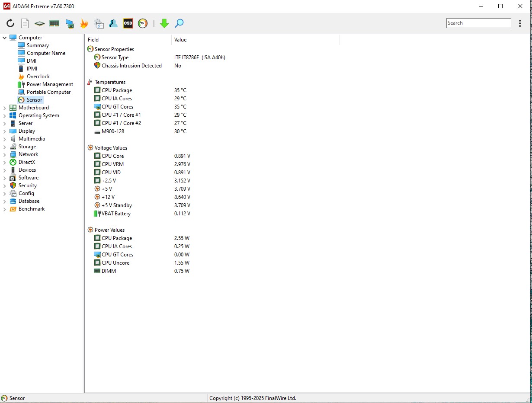
Task: Open the three-dot options menu
Action: point(520,23)
